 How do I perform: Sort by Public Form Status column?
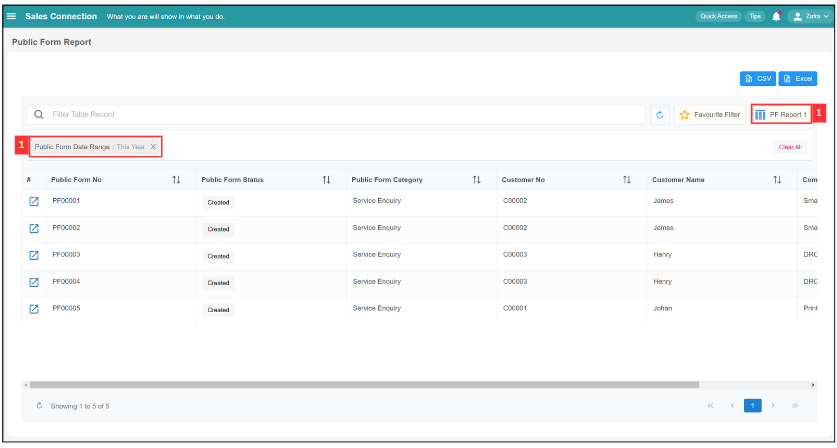click(x=326, y=180)
